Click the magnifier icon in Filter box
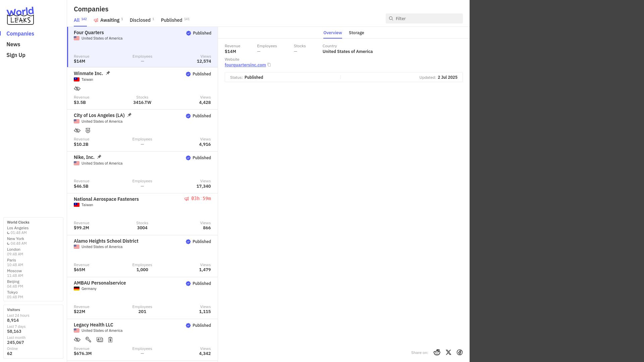 [x=391, y=18]
